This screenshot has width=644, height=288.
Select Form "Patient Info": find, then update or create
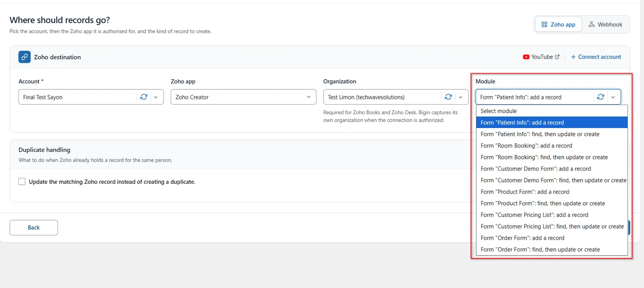(552, 134)
